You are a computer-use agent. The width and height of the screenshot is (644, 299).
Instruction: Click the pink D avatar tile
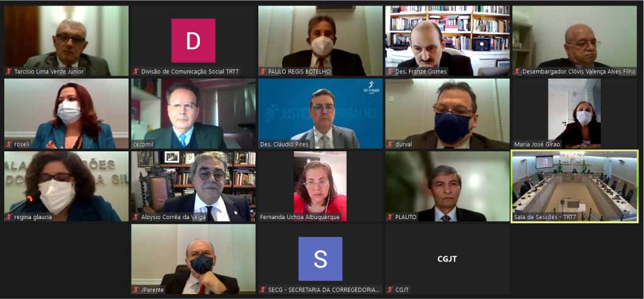pos(193,40)
